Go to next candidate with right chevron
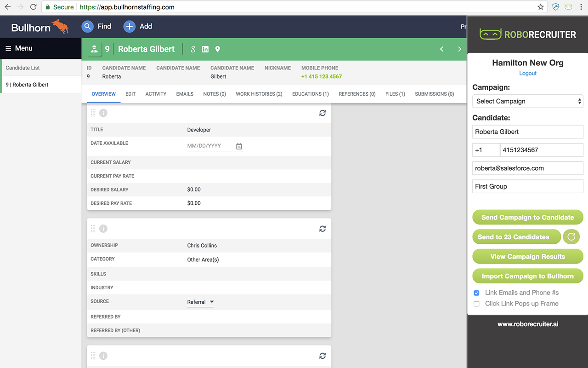Screen dimensions: 588x368 pos(459,49)
